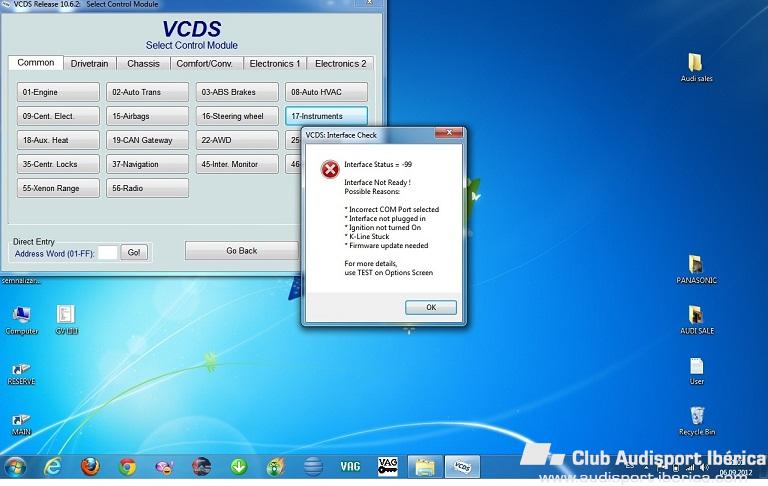Open the file explorer taskbar button
Screen dimensions: 768x486
point(425,466)
